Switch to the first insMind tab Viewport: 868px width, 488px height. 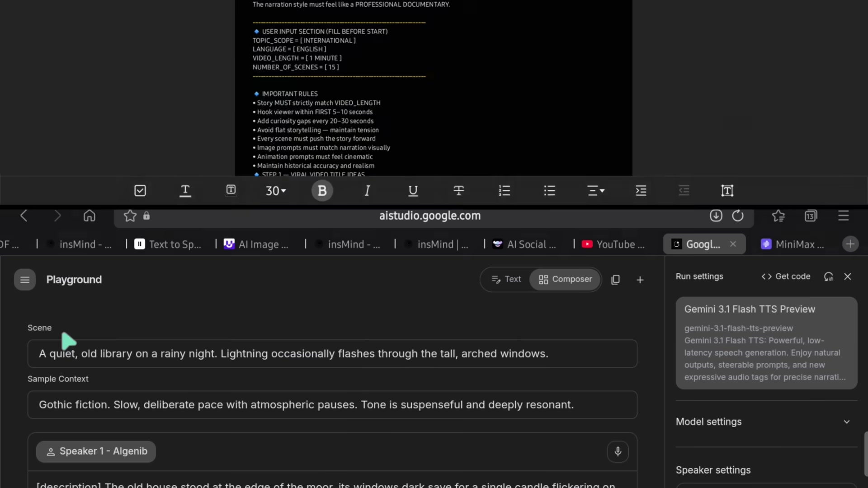(80, 244)
